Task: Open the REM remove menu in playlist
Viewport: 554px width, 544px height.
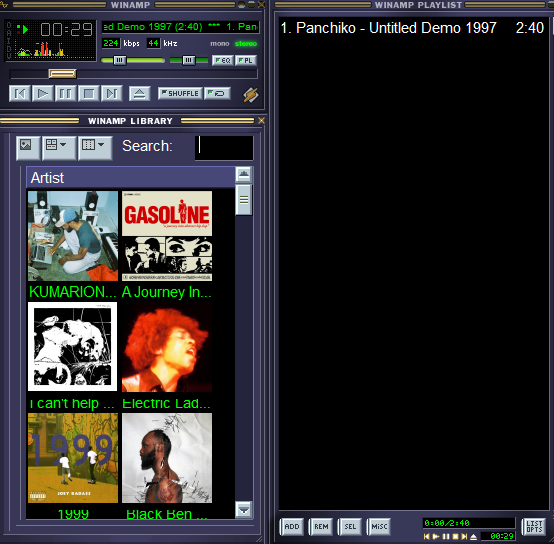Action: [321, 526]
